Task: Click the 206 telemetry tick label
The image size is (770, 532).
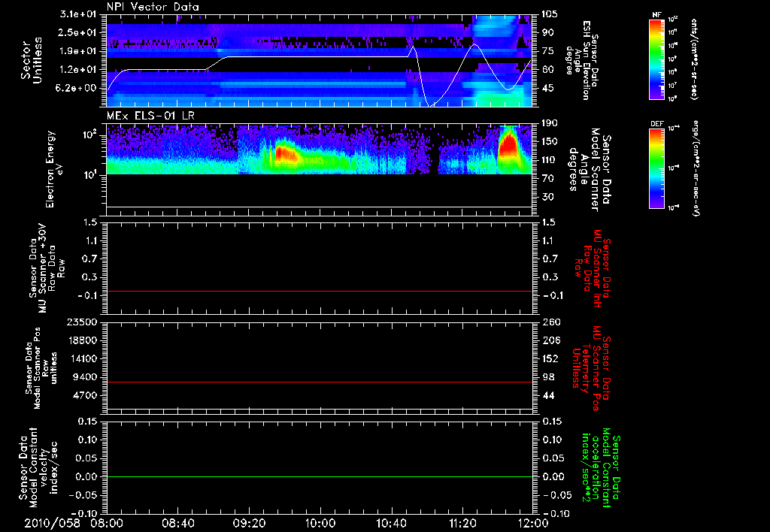Action: tap(550, 340)
